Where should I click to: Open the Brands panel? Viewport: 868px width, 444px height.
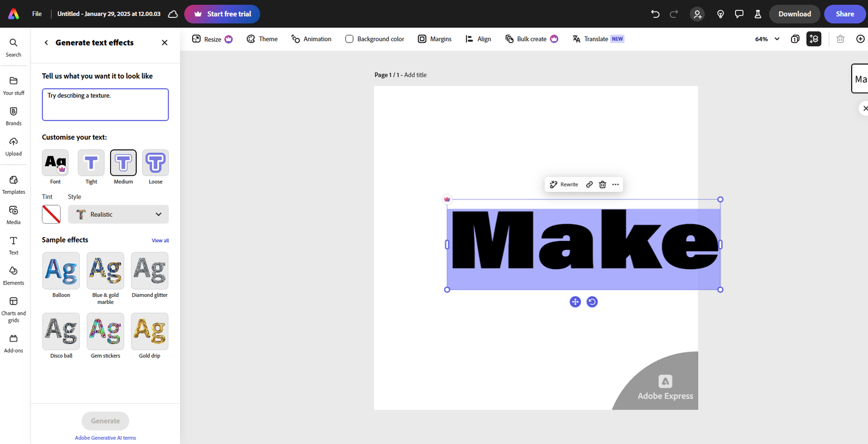click(14, 116)
